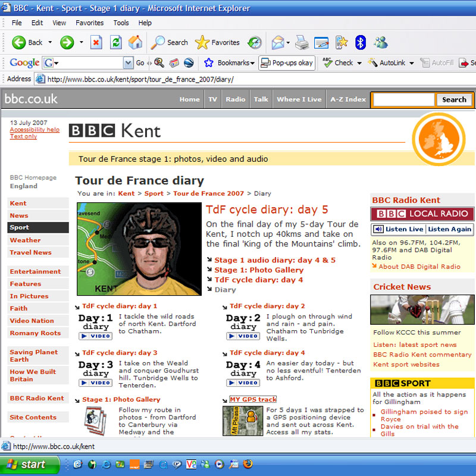
Task: Play the Day 1 diary video
Action: (95, 336)
